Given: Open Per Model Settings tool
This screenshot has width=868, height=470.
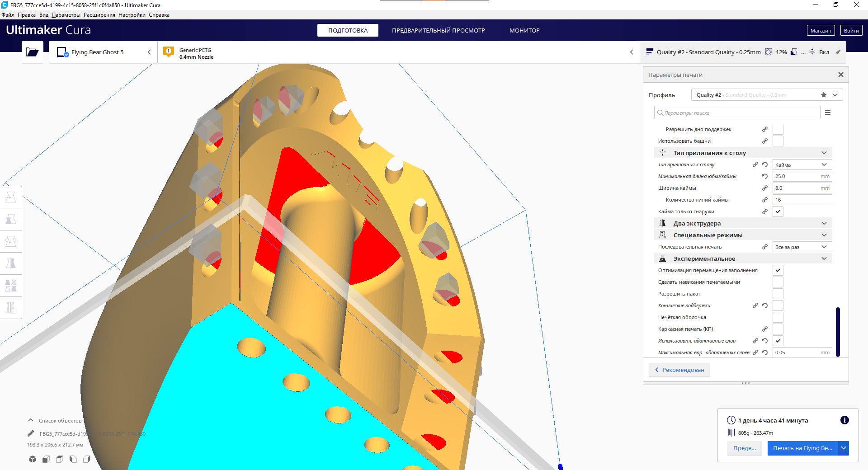Looking at the screenshot, I should [11, 286].
